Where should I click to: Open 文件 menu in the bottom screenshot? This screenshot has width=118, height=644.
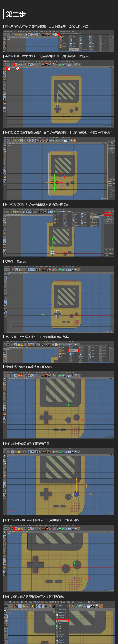pyautogui.click(x=6, y=602)
